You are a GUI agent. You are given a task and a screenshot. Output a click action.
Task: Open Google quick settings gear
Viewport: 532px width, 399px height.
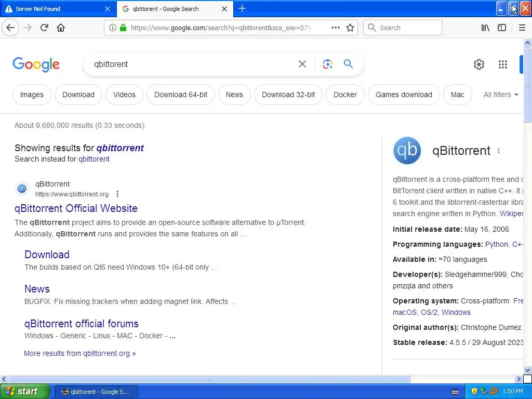[x=478, y=64]
